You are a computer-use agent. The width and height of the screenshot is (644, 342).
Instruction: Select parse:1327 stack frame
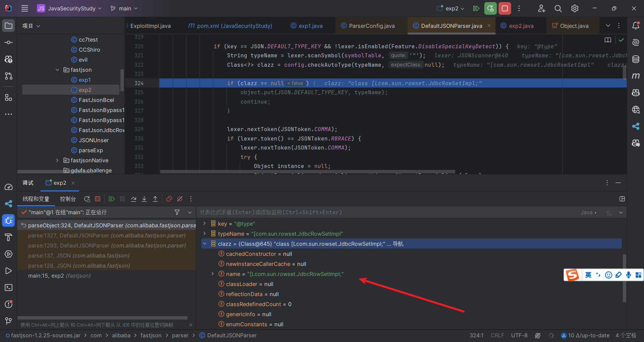[x=107, y=235]
